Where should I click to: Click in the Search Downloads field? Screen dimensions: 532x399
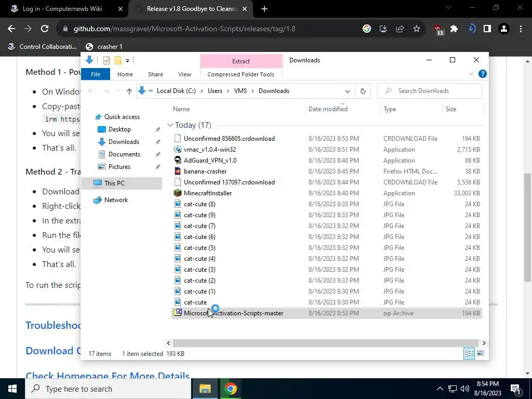(430, 91)
